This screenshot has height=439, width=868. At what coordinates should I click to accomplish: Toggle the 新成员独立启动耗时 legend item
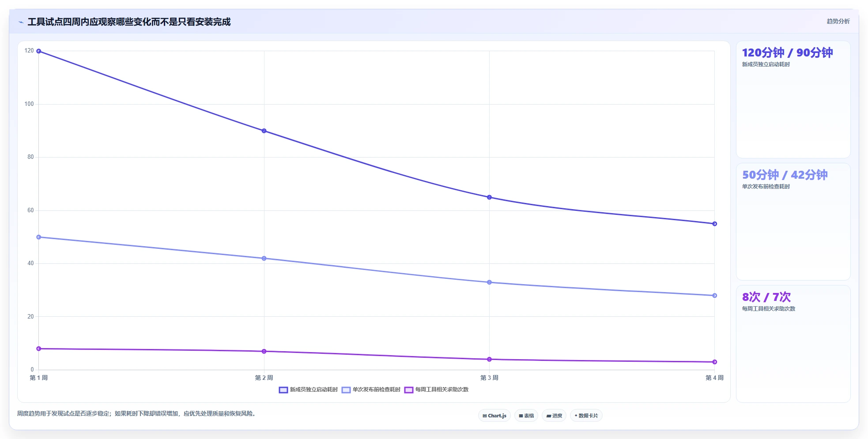coord(308,390)
